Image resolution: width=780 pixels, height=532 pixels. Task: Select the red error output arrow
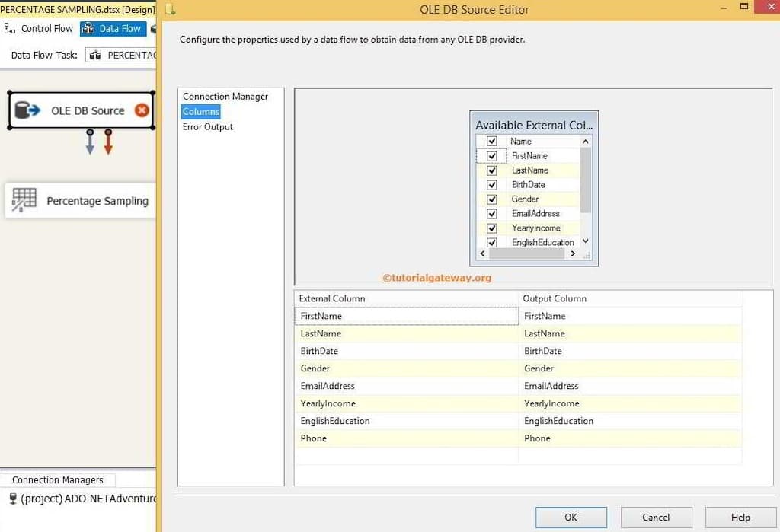pos(108,142)
